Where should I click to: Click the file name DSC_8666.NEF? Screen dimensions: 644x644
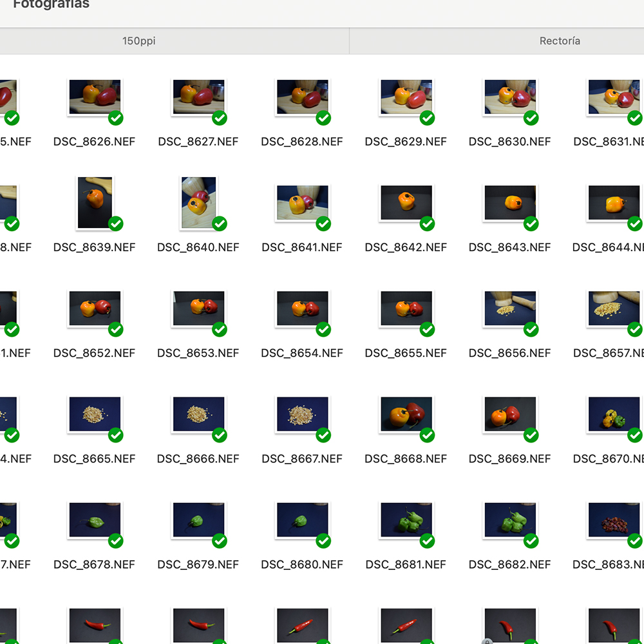(x=198, y=459)
